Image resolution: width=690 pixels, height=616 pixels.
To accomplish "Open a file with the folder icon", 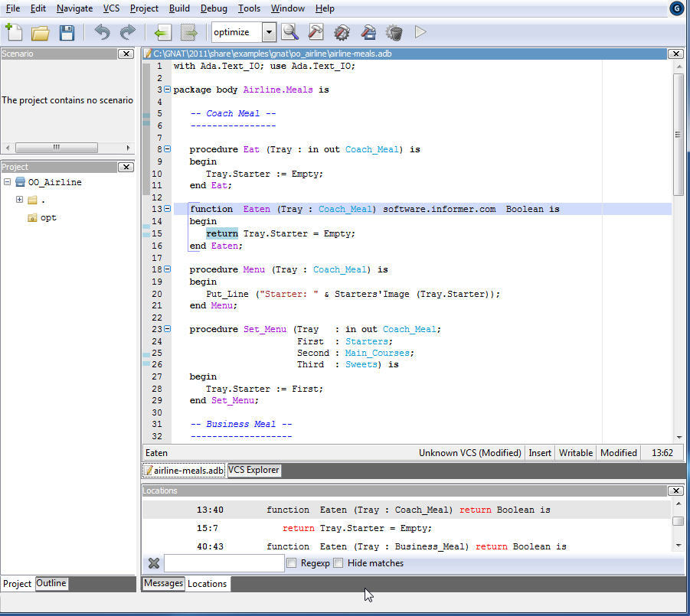I will [x=40, y=32].
